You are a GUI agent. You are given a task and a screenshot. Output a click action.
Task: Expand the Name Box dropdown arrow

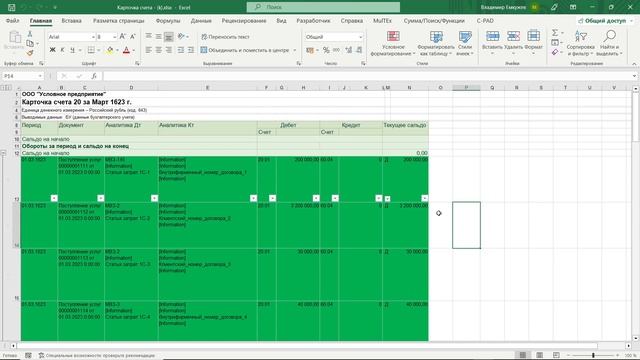point(40,76)
